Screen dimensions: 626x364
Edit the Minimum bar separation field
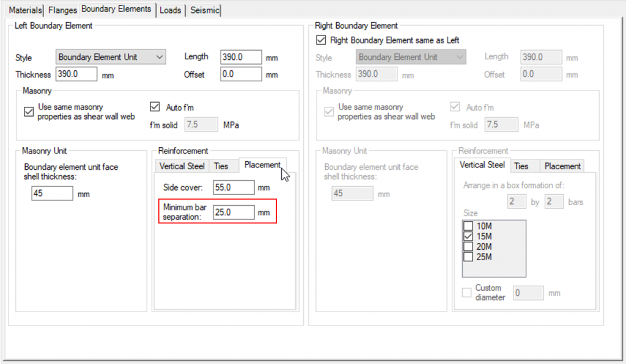click(x=234, y=213)
